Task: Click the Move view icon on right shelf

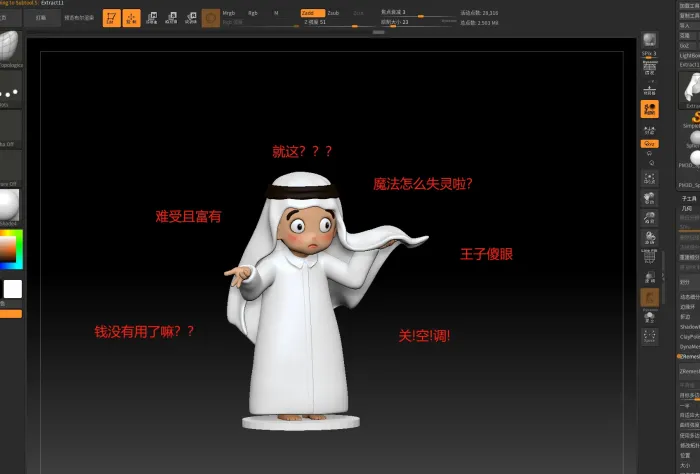Action: coord(650,199)
